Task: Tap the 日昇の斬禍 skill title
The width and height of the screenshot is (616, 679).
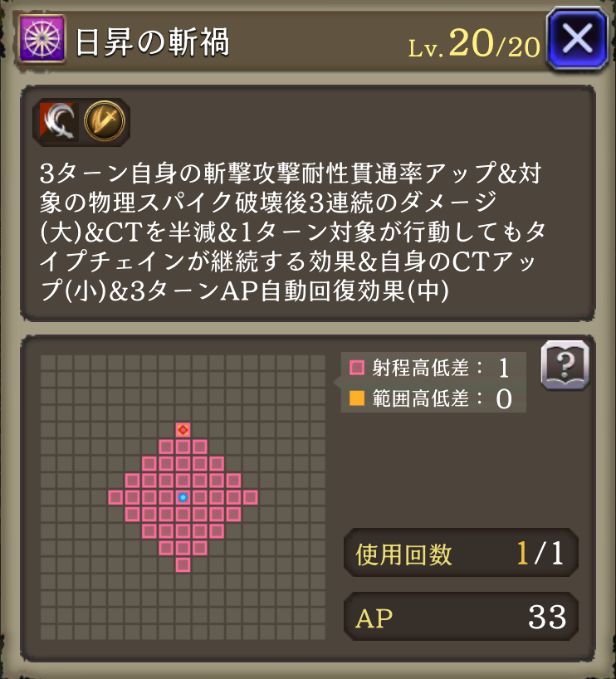Action: 153,42
